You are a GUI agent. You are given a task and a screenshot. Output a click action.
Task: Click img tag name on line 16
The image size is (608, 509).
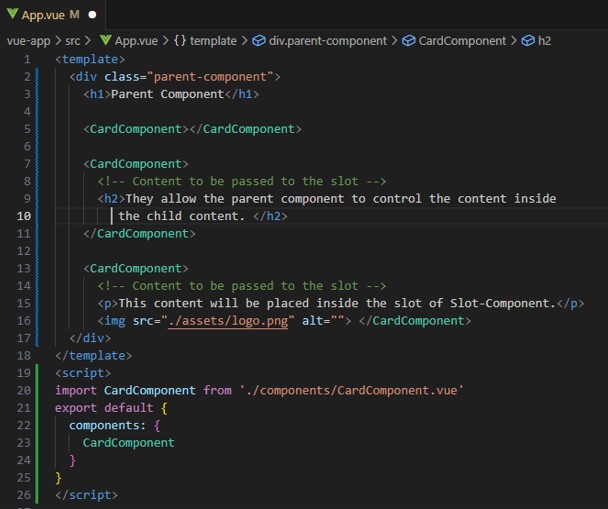pyautogui.click(x=115, y=321)
